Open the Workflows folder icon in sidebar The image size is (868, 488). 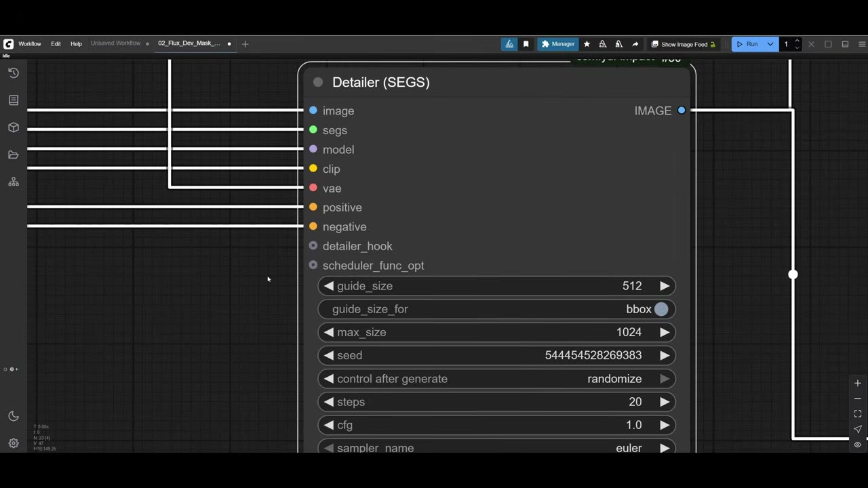pyautogui.click(x=14, y=155)
